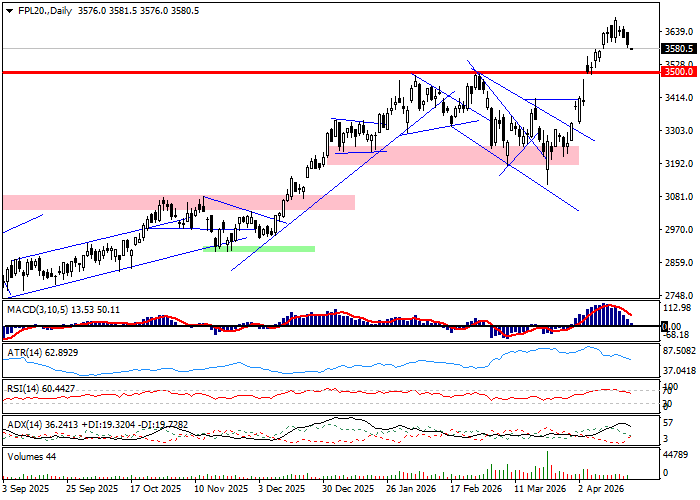Image resolution: width=700 pixels, height=500 pixels.
Task: Click the 2748.0 price axis value
Action: [x=680, y=296]
